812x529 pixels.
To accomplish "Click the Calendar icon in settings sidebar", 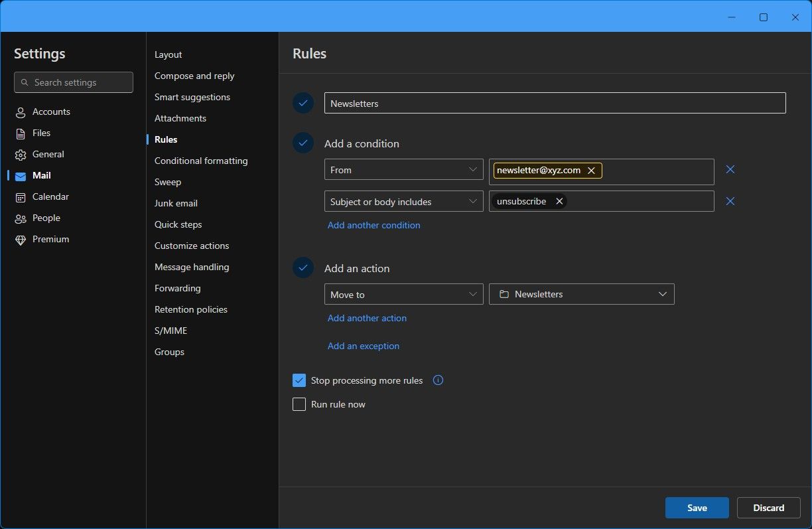I will [21, 197].
